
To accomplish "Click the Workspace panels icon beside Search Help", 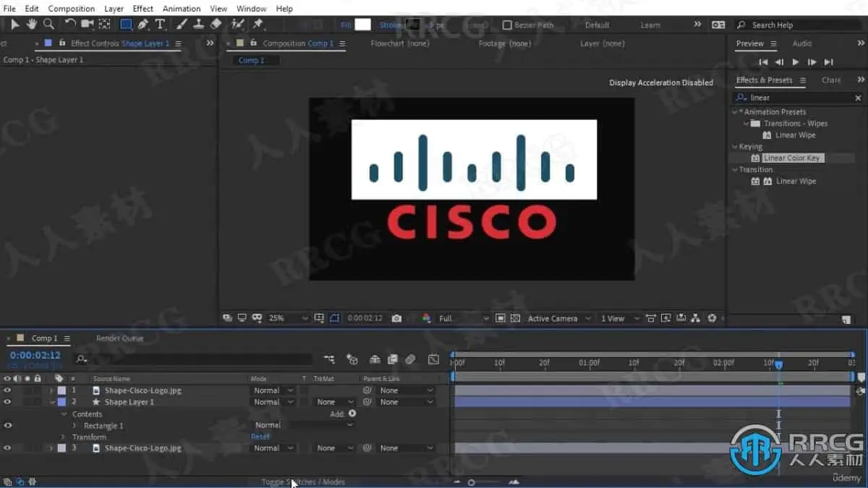I will [x=718, y=25].
